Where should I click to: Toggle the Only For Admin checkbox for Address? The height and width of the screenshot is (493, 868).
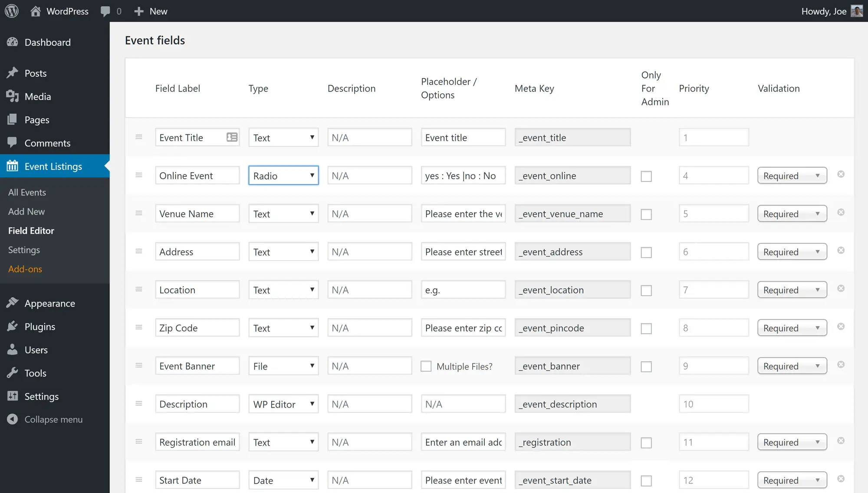[646, 252]
